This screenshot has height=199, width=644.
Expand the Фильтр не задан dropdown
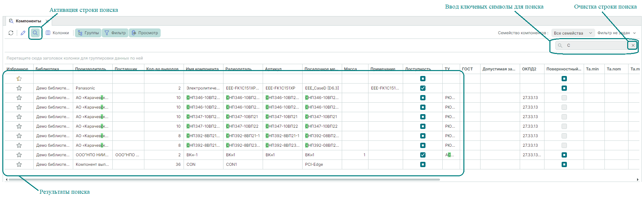[x=616, y=33]
